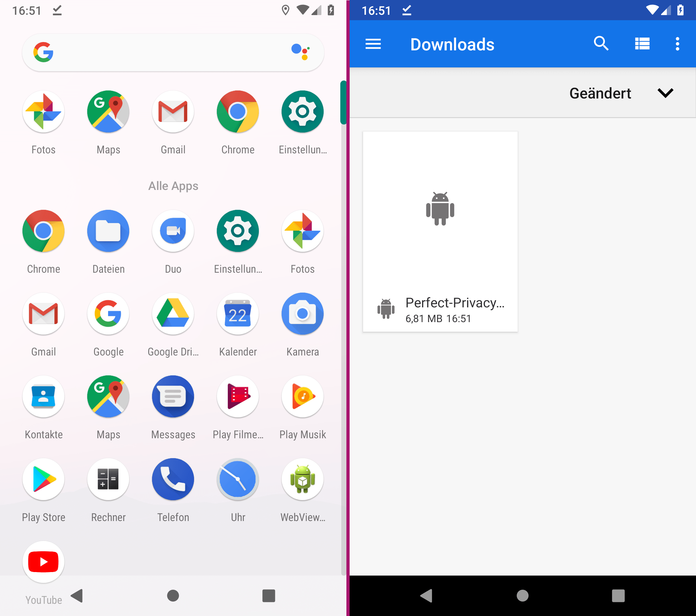Open the Perfect-Privacy APK file
Screen dimensions: 696x616
click(440, 232)
